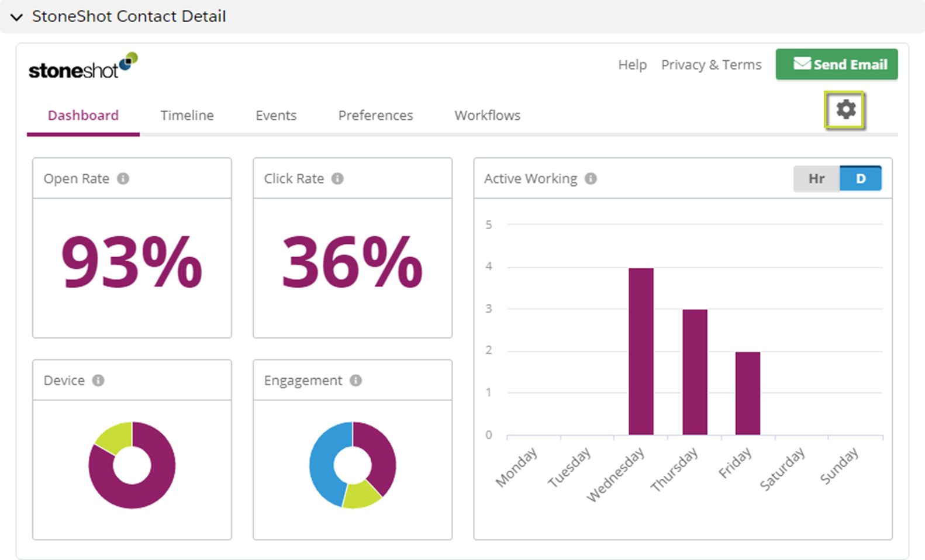Collapse the StoneShot Contact Detail section

(17, 17)
